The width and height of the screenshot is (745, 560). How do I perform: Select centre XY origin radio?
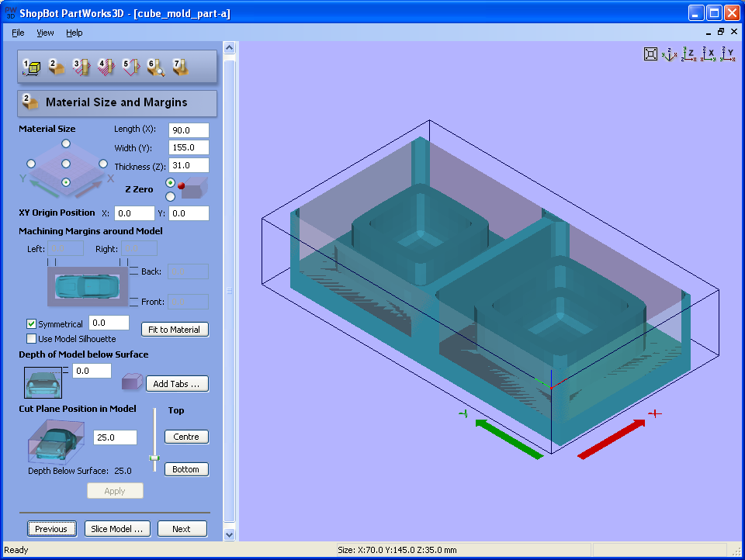(66, 164)
